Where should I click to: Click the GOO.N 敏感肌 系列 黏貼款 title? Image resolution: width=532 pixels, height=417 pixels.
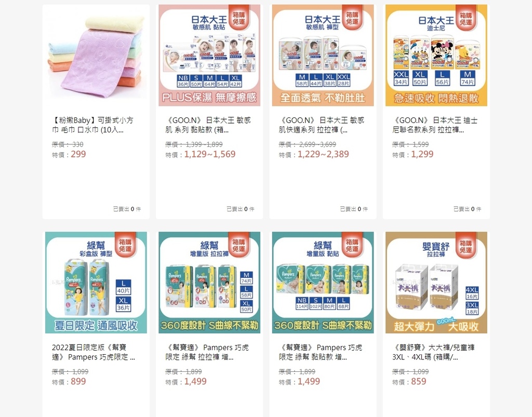208,125
